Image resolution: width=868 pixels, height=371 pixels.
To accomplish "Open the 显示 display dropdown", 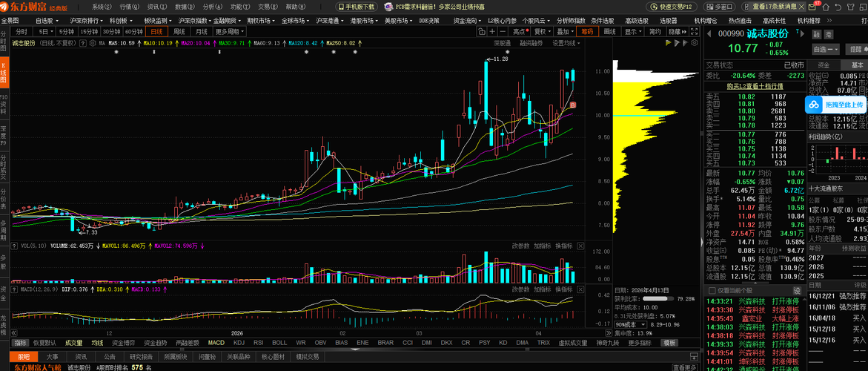I will [x=633, y=32].
